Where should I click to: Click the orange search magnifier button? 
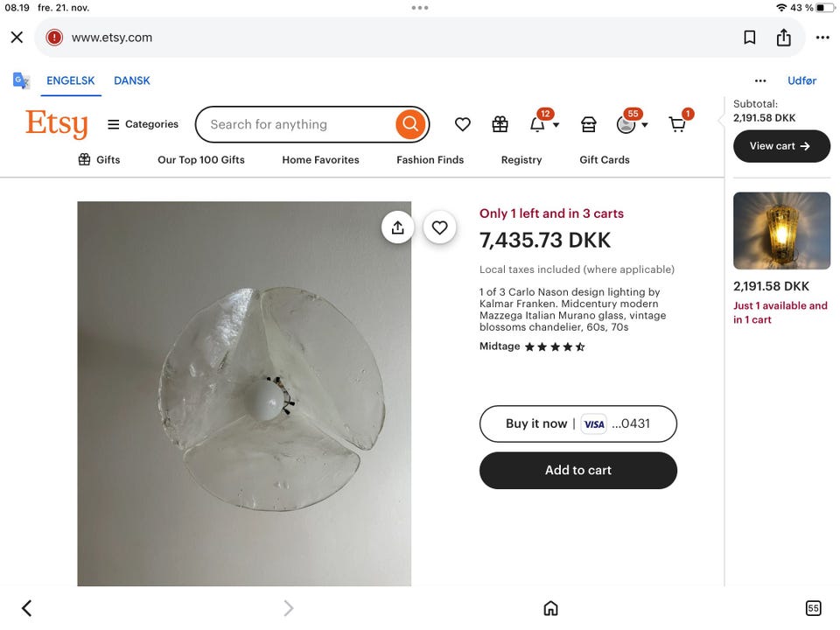(x=409, y=124)
